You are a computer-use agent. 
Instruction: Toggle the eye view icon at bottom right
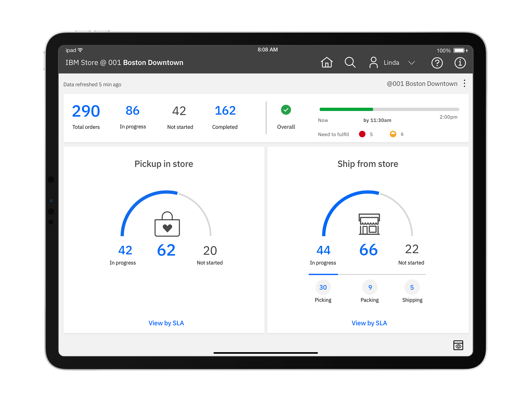pyautogui.click(x=458, y=345)
